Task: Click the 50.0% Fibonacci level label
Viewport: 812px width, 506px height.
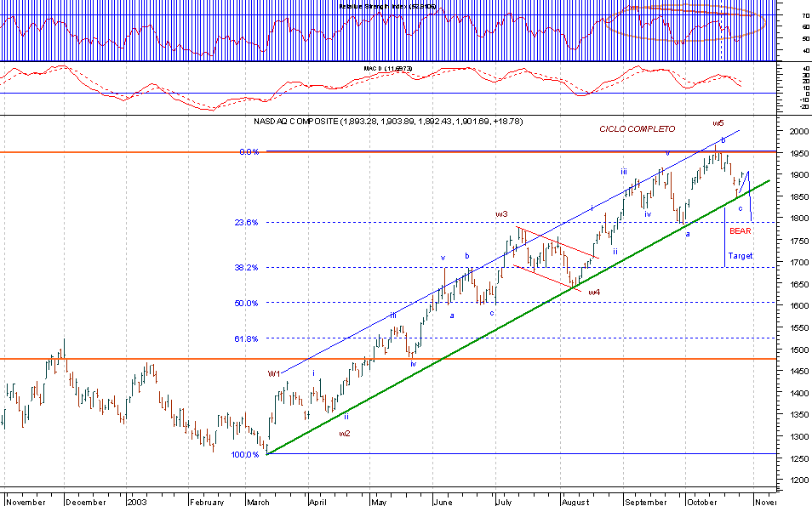Action: 246,304
